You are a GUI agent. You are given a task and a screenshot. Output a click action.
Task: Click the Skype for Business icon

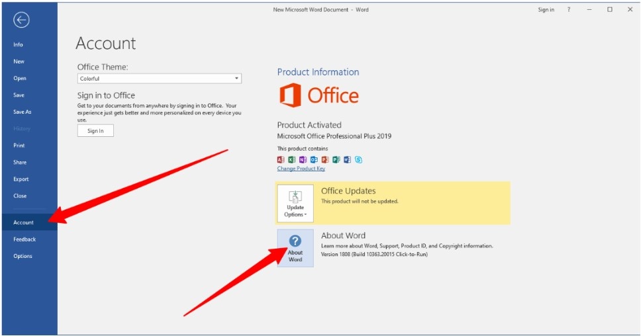click(359, 159)
